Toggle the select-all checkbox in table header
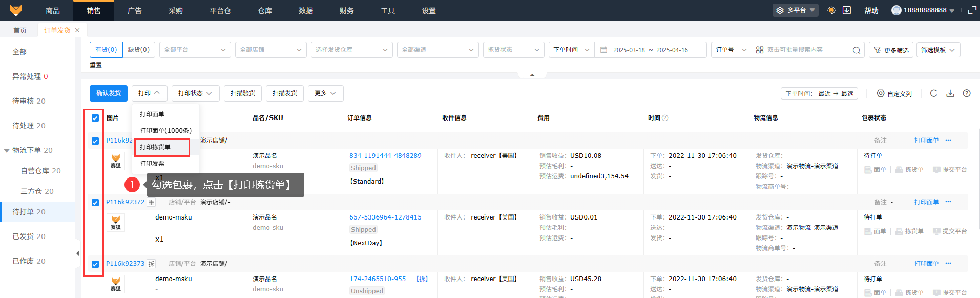This screenshot has width=980, height=298. [95, 118]
